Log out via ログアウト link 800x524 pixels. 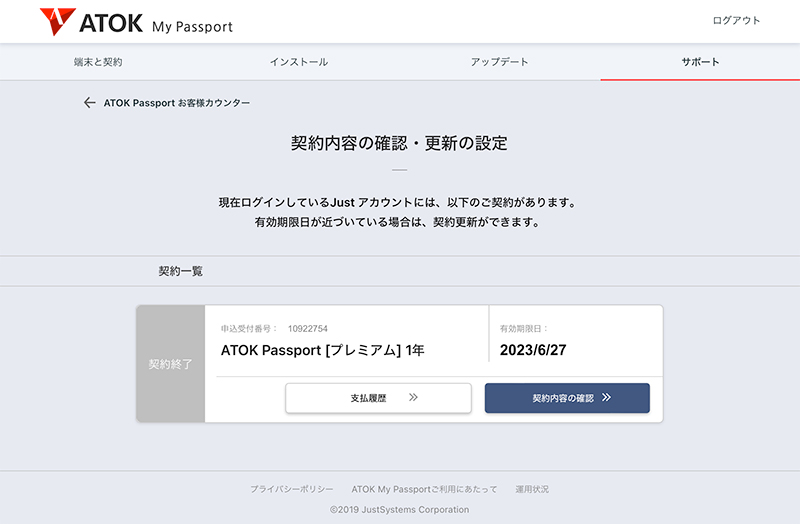[x=736, y=20]
